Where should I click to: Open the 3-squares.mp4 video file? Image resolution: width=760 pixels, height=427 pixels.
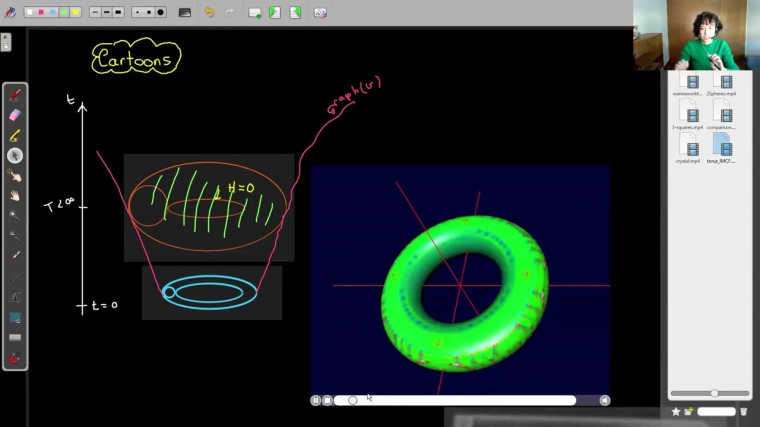[687, 114]
